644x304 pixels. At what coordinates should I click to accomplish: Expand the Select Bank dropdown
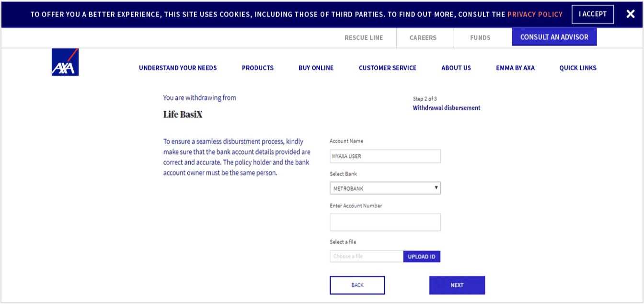[x=385, y=188]
